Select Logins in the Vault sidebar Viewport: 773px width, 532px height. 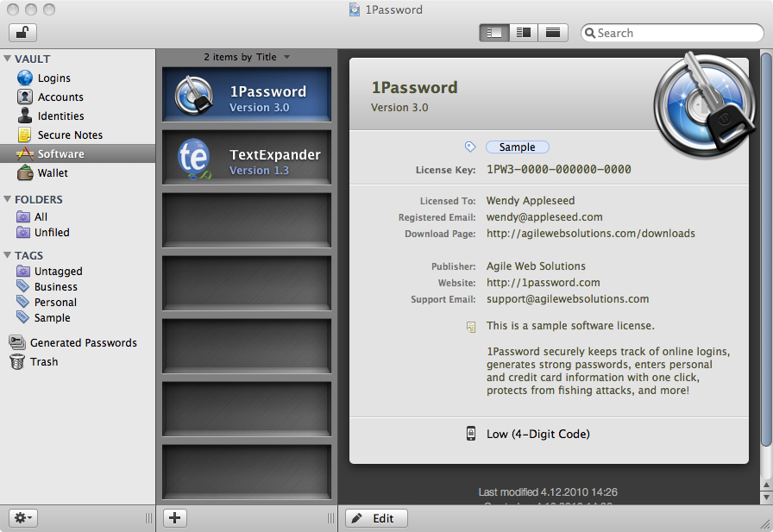coord(47,78)
